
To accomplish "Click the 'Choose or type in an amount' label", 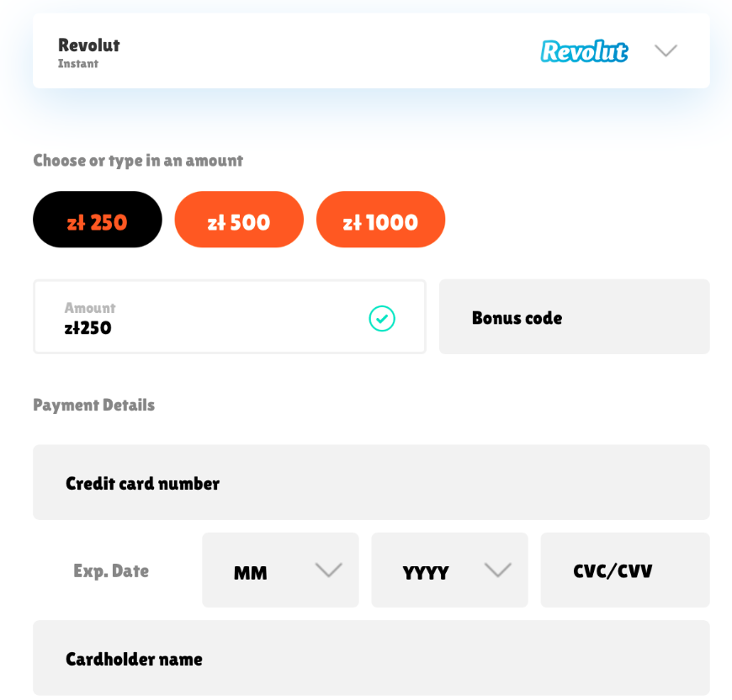I will 138,161.
